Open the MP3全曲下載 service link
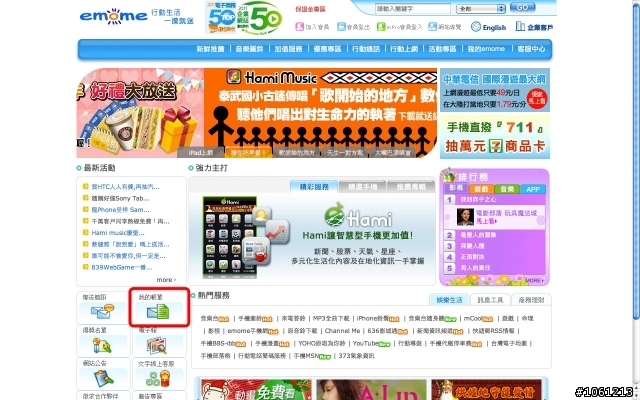The height and width of the screenshot is (400, 640). 331,318
